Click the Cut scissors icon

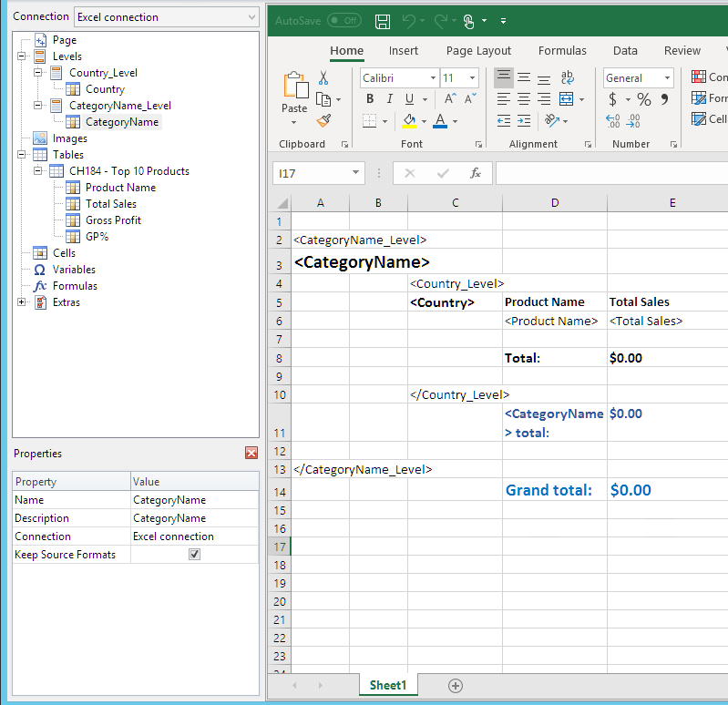[x=323, y=78]
